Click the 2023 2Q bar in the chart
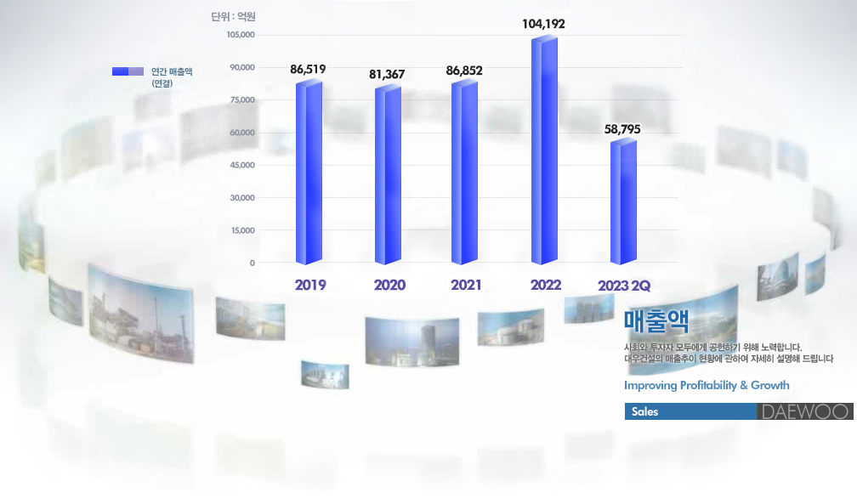This screenshot has height=504, width=857. [624, 201]
